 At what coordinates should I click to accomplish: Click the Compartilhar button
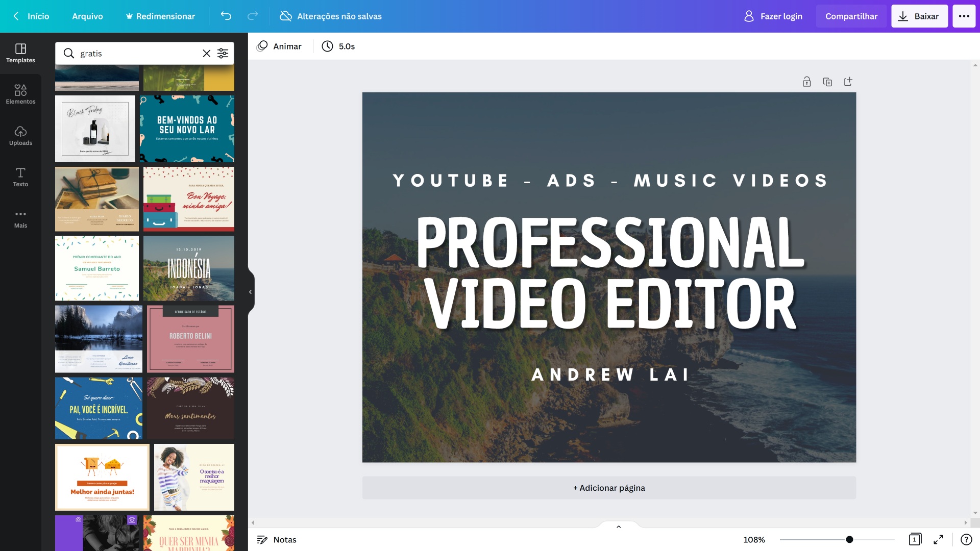click(x=851, y=16)
